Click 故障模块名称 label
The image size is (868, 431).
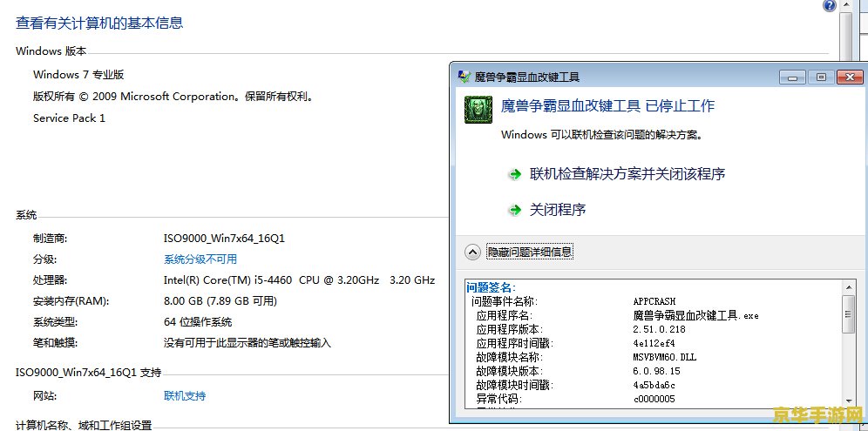(510, 357)
